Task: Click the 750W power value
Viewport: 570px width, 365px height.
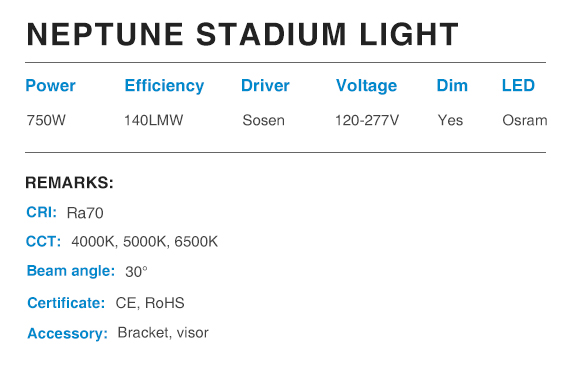Action: coord(46,120)
